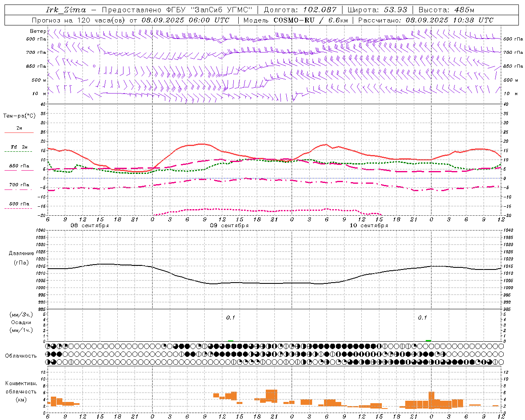Click the green precipitation bar on 09 сентября
Image resolution: width=525 pixels, height=420 pixels.
pyautogui.click(x=231, y=340)
